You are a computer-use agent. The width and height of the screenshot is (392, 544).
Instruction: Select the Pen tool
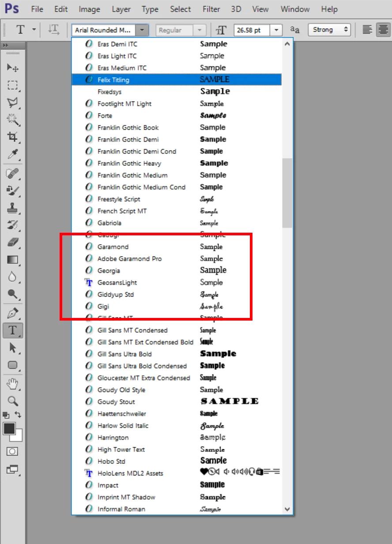click(13, 313)
